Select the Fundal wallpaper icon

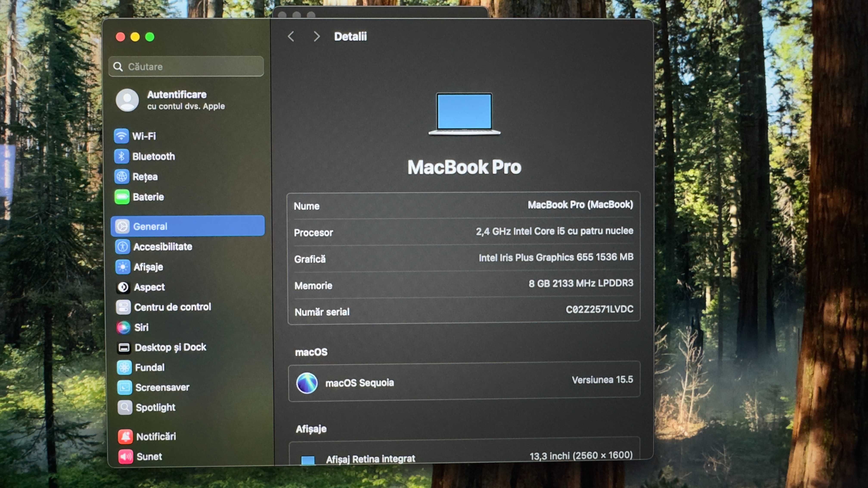pyautogui.click(x=124, y=367)
